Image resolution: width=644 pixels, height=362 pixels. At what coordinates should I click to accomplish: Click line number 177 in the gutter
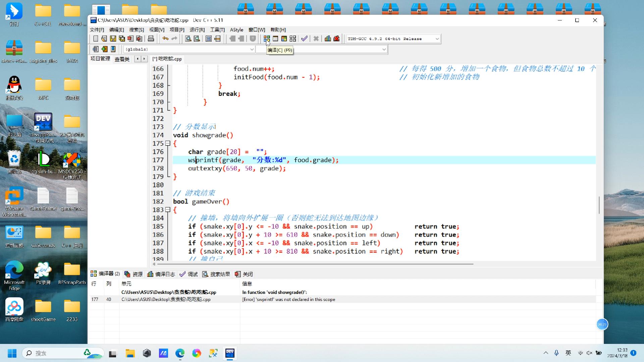(158, 160)
